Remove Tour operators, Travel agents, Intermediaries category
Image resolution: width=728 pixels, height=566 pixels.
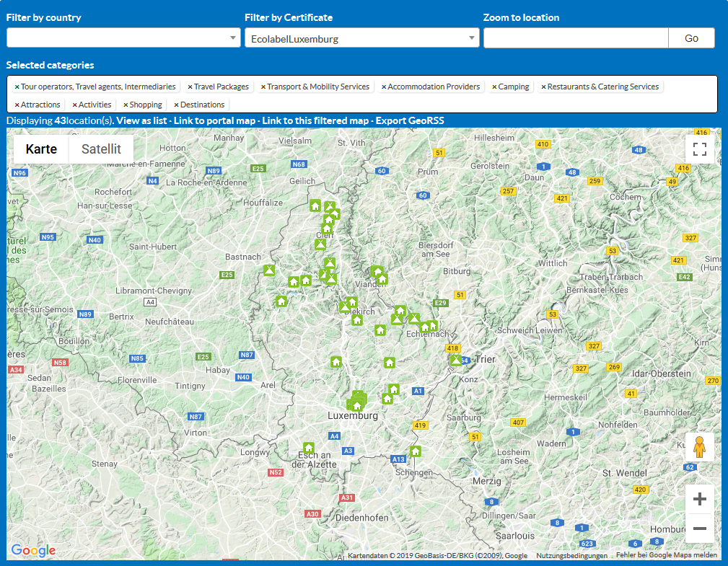coord(17,87)
